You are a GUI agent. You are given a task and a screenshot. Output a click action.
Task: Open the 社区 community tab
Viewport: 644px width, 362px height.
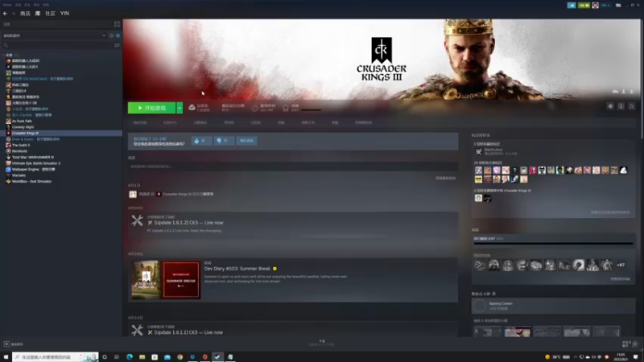click(50, 14)
